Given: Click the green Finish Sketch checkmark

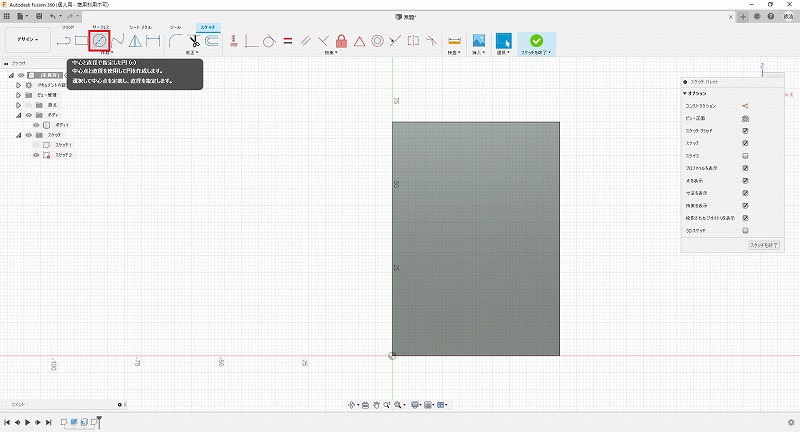Looking at the screenshot, I should click(x=537, y=40).
